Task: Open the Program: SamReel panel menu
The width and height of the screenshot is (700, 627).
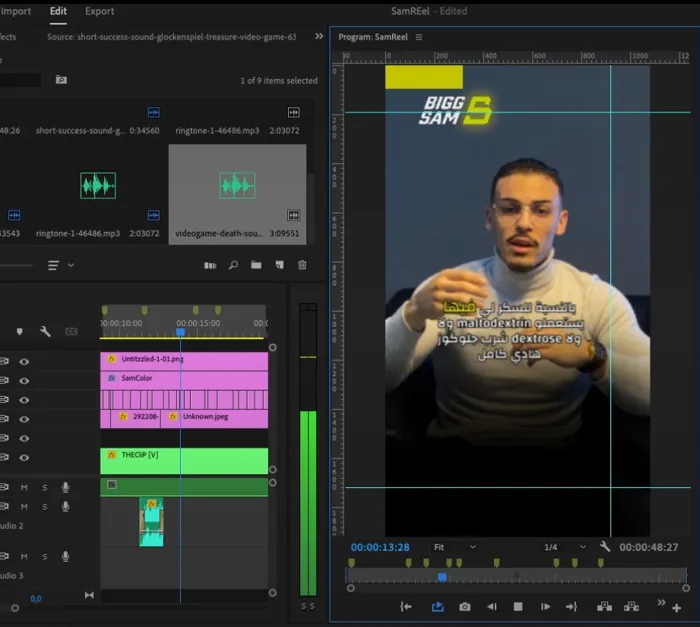Action: (x=419, y=37)
